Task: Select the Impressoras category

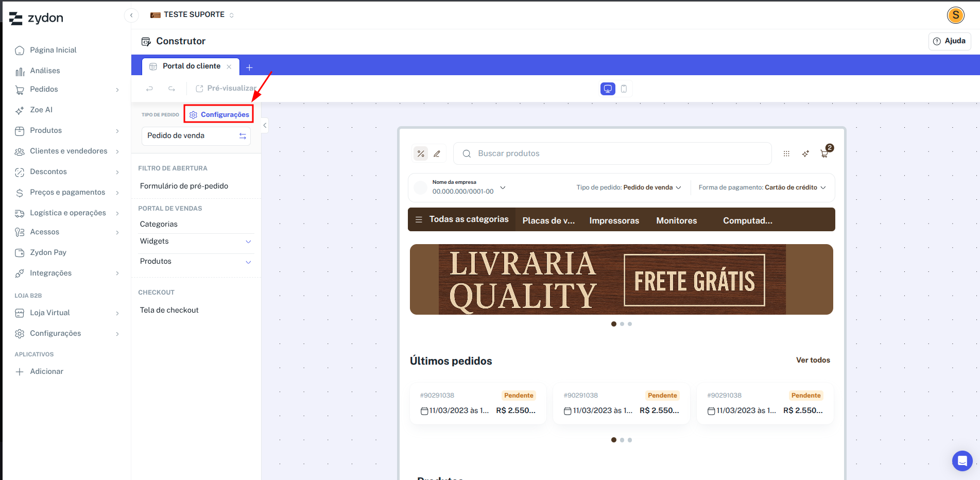Action: [x=614, y=220]
